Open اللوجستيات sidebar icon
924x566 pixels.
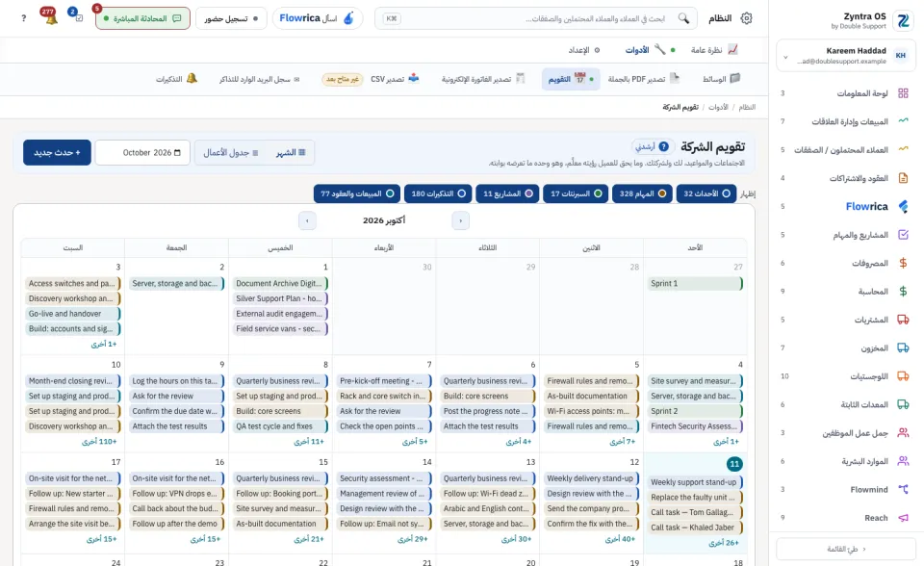pyautogui.click(x=903, y=376)
